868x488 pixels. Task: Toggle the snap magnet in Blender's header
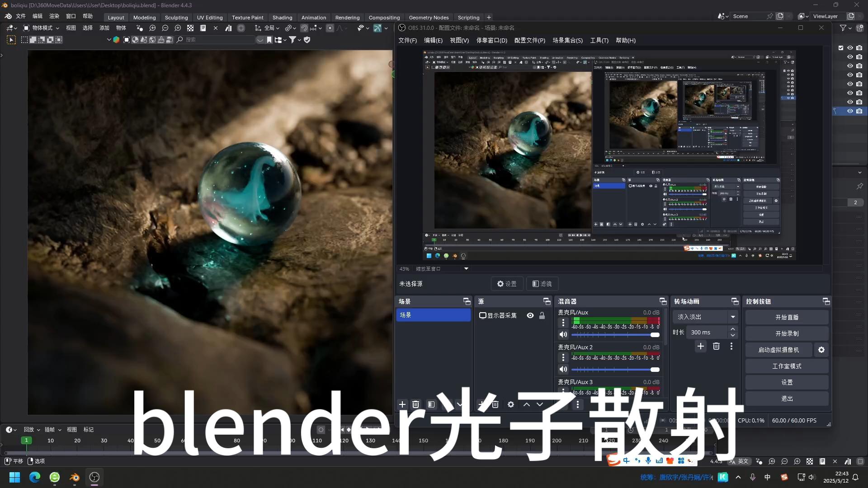coord(304,28)
